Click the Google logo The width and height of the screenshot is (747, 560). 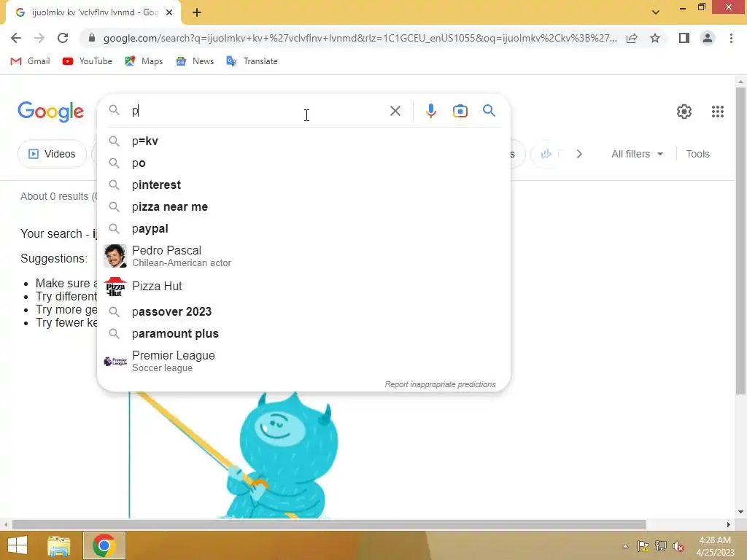tap(51, 112)
